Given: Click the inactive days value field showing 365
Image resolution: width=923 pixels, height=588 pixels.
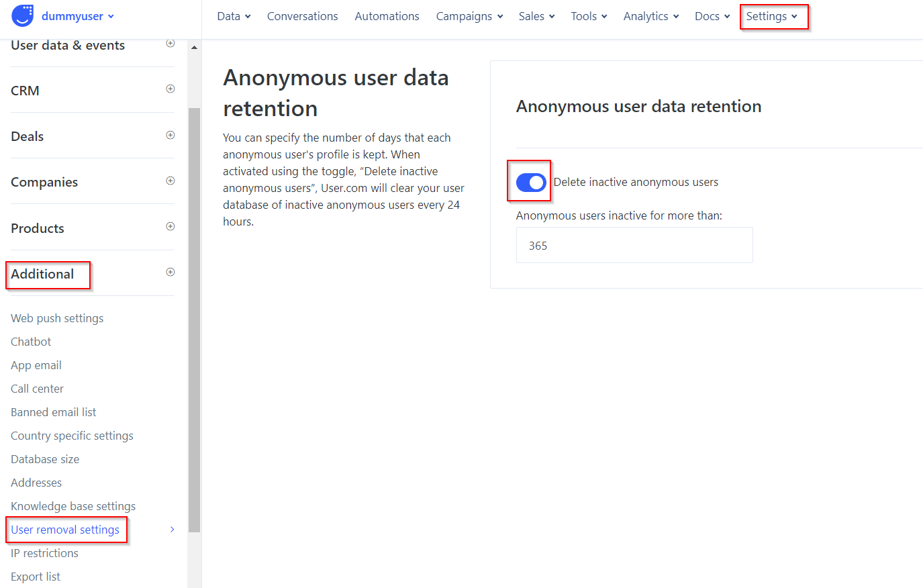Looking at the screenshot, I should [x=634, y=244].
